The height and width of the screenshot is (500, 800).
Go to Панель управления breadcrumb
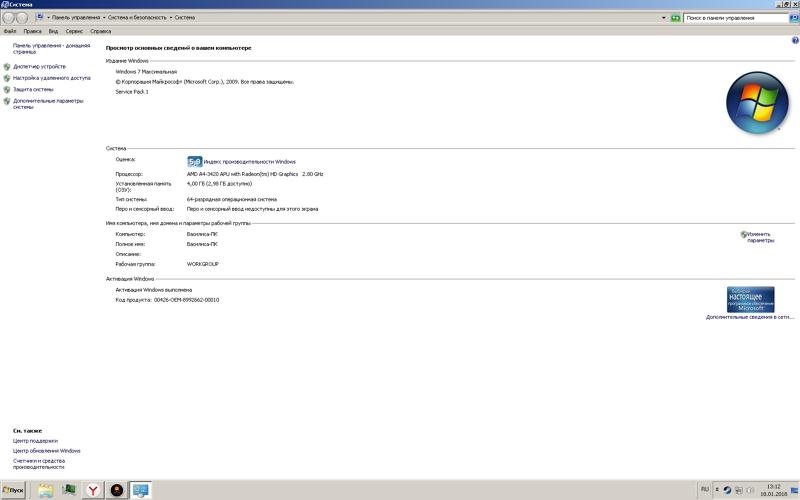pos(76,18)
